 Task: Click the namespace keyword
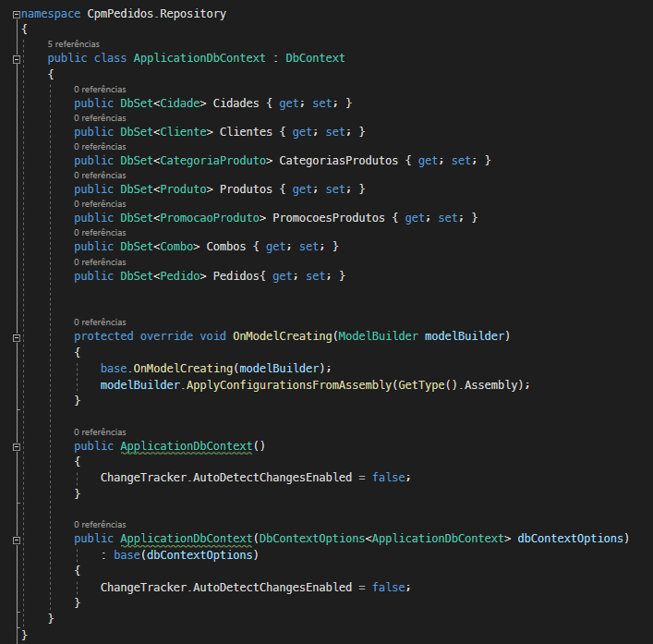(51, 14)
